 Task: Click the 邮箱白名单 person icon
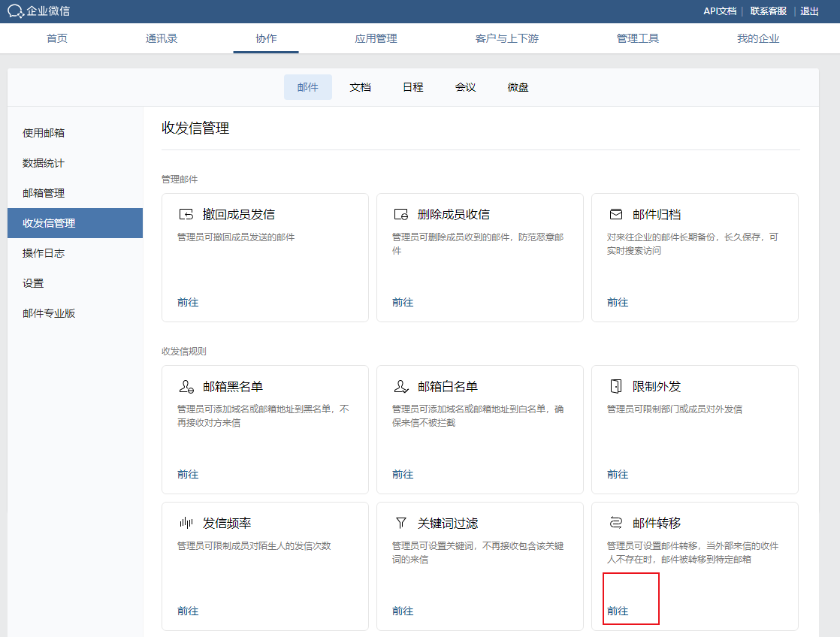[400, 387]
